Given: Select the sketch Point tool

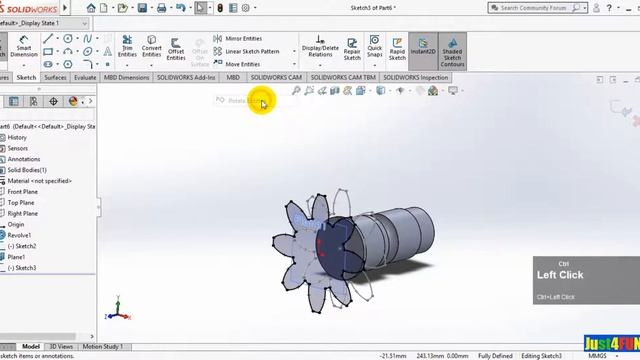Looking at the screenshot, I should coord(107,64).
